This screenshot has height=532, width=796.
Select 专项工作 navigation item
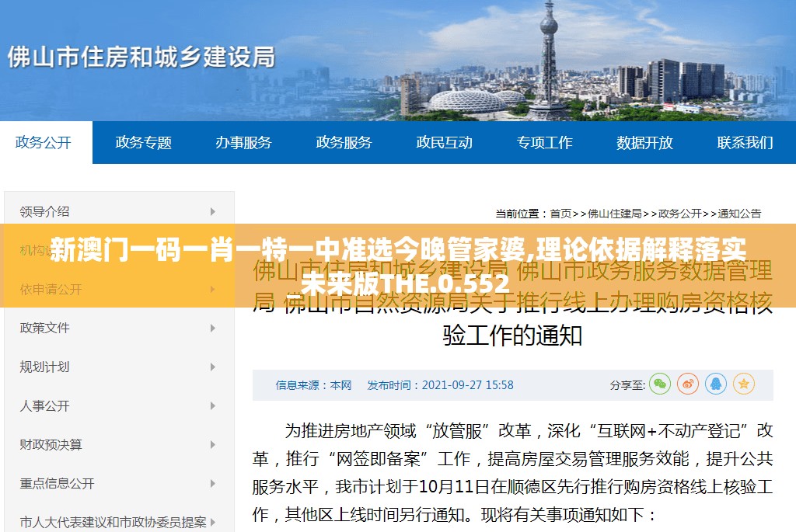point(544,142)
